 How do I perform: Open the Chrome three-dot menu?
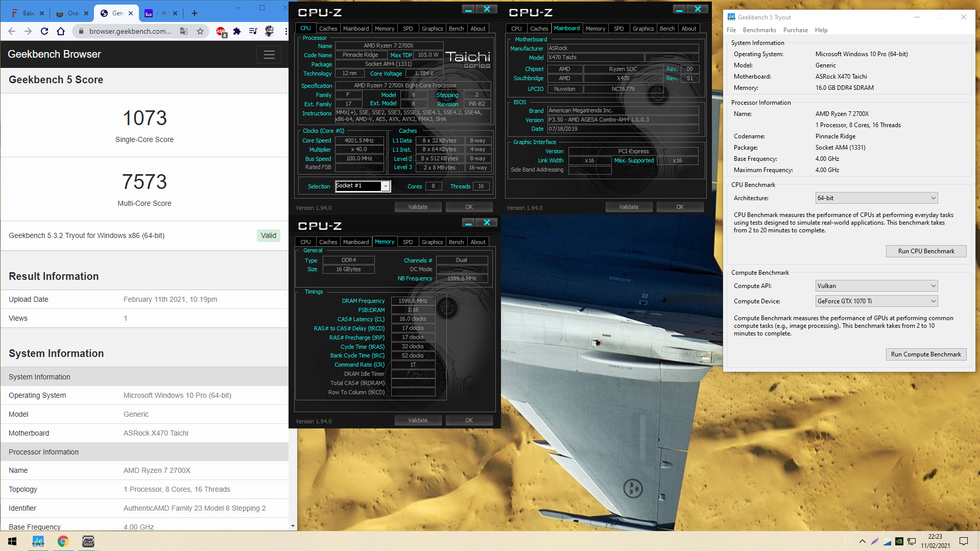coord(285,31)
